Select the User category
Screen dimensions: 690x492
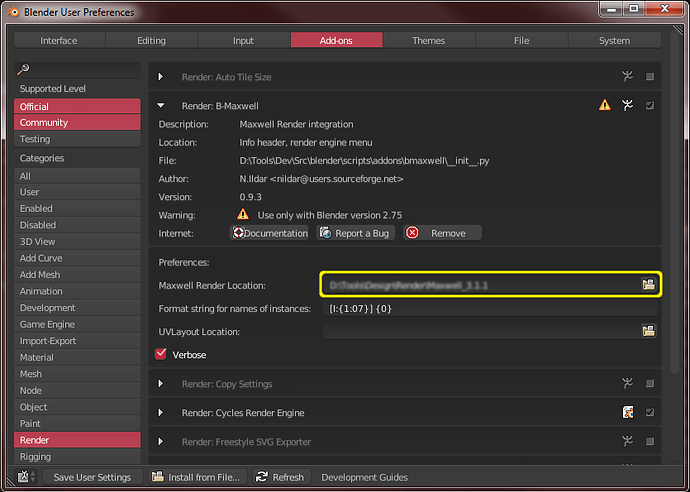[x=77, y=192]
